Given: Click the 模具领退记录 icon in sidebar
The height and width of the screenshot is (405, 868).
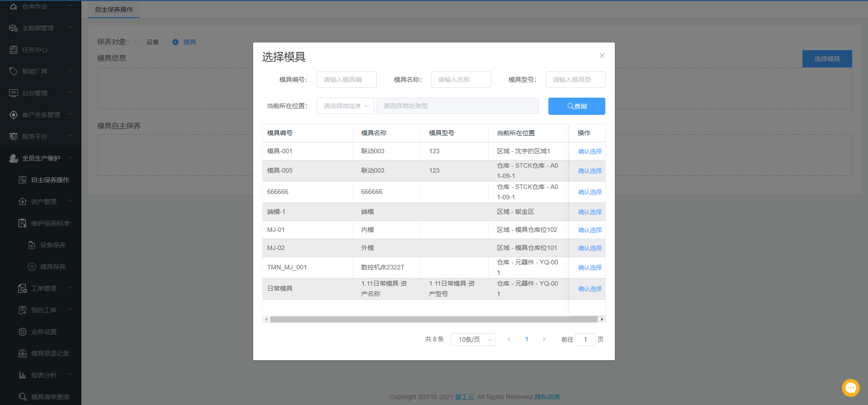Looking at the screenshot, I should pyautogui.click(x=23, y=353).
